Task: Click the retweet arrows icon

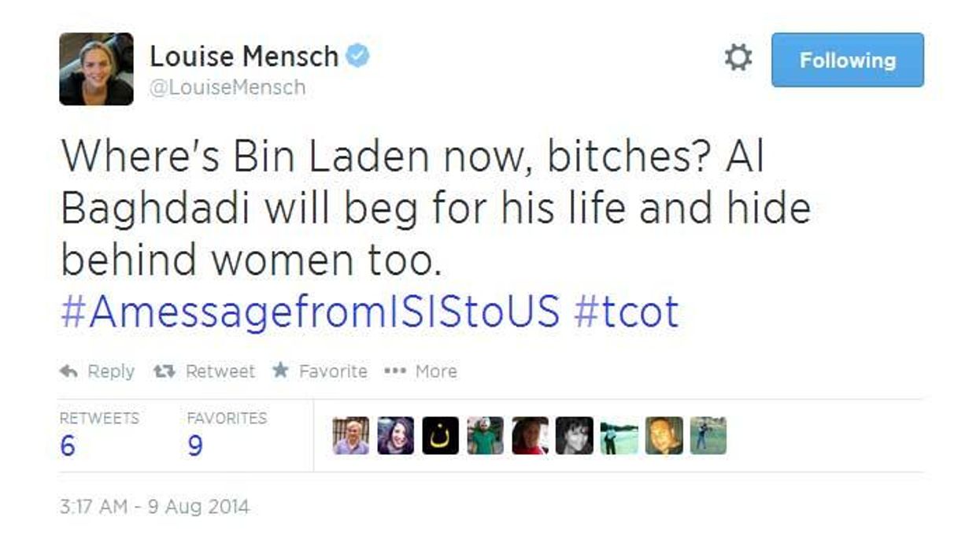Action: pos(164,371)
